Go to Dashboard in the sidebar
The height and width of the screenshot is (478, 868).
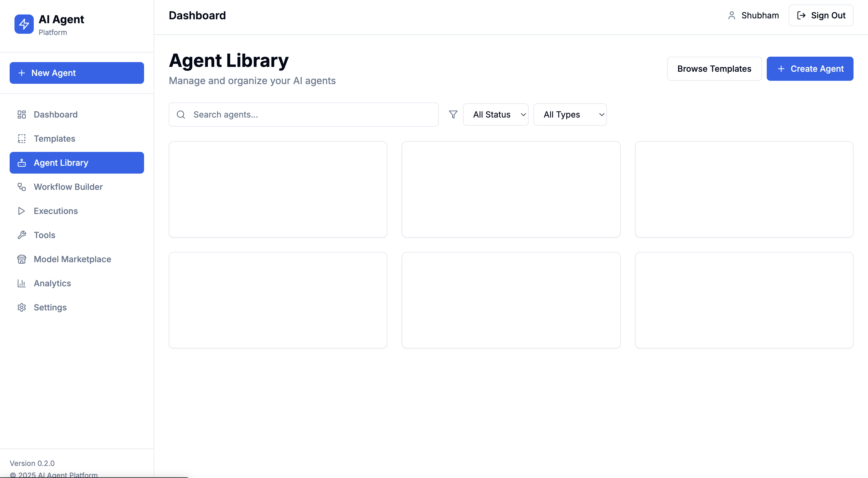pos(55,115)
